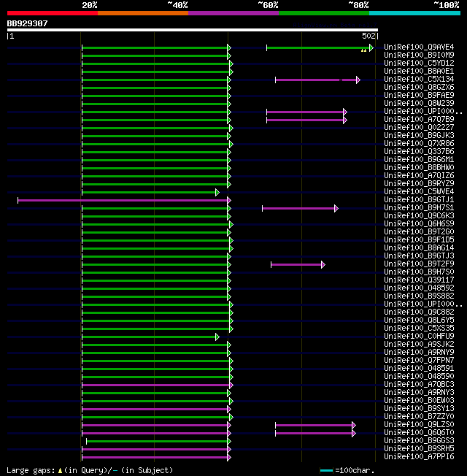The image size is (467, 476).
Task: Click the cyan 100char scale legend bar
Action: tap(326, 471)
